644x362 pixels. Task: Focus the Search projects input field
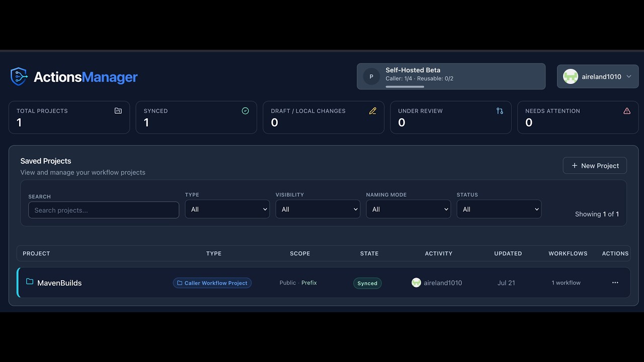104,210
